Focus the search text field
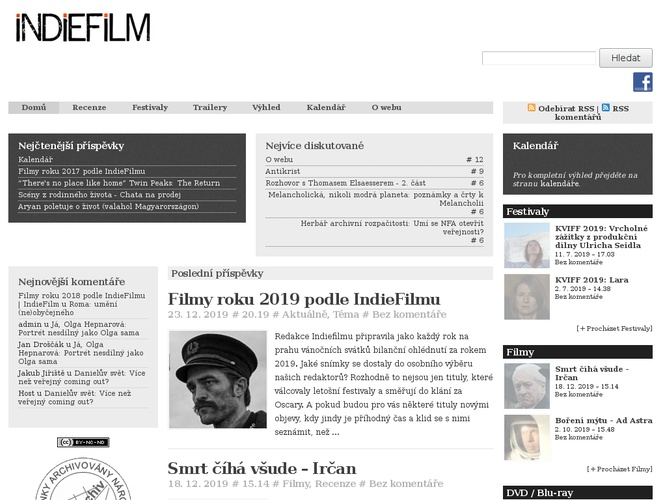 click(538, 58)
